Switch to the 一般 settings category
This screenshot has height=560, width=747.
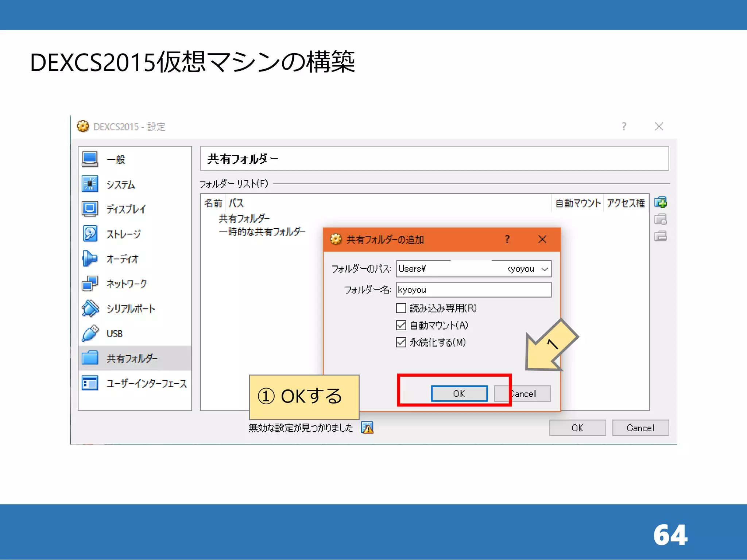[135, 159]
